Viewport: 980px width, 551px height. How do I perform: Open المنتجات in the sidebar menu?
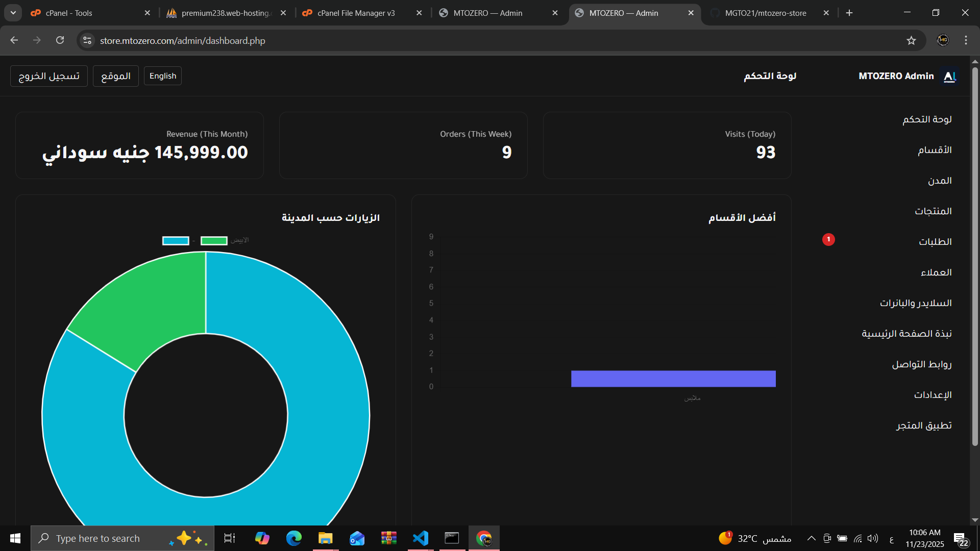[933, 211]
